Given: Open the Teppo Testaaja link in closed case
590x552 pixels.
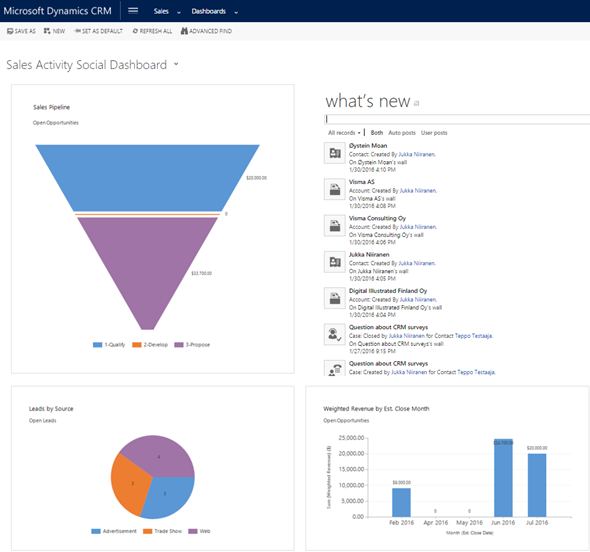Looking at the screenshot, I should pyautogui.click(x=473, y=336).
